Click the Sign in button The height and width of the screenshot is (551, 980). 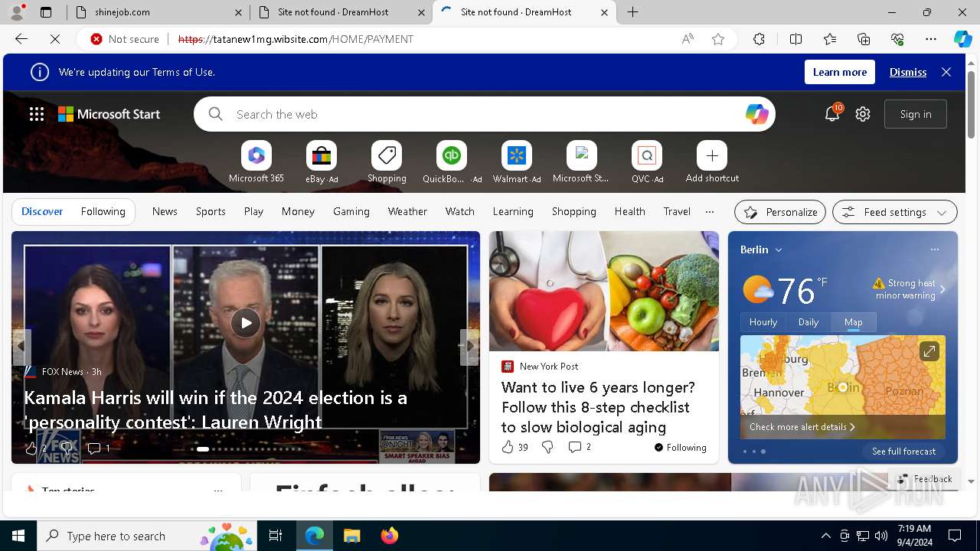(916, 114)
